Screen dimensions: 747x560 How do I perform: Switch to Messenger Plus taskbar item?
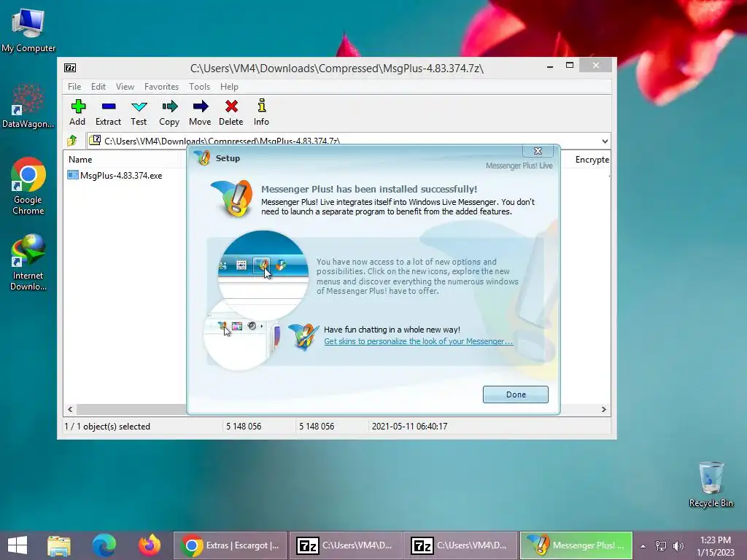576,545
